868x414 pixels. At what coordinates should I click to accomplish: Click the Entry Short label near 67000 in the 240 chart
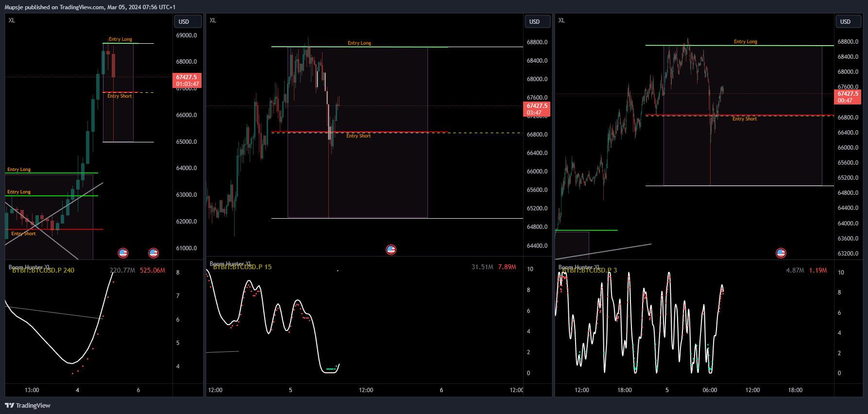point(119,96)
